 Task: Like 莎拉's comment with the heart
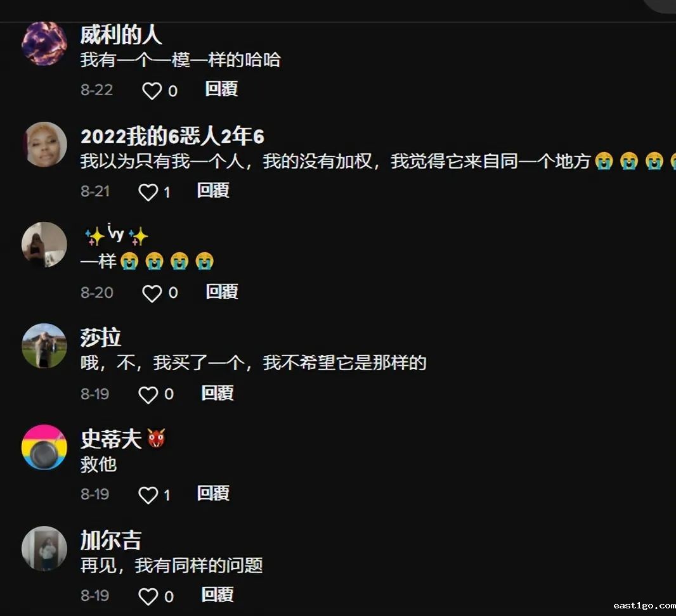click(x=148, y=395)
